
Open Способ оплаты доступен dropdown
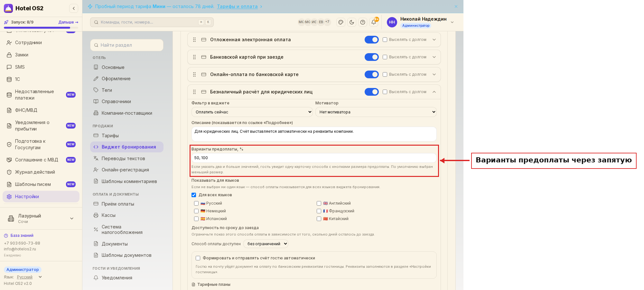coord(266,244)
